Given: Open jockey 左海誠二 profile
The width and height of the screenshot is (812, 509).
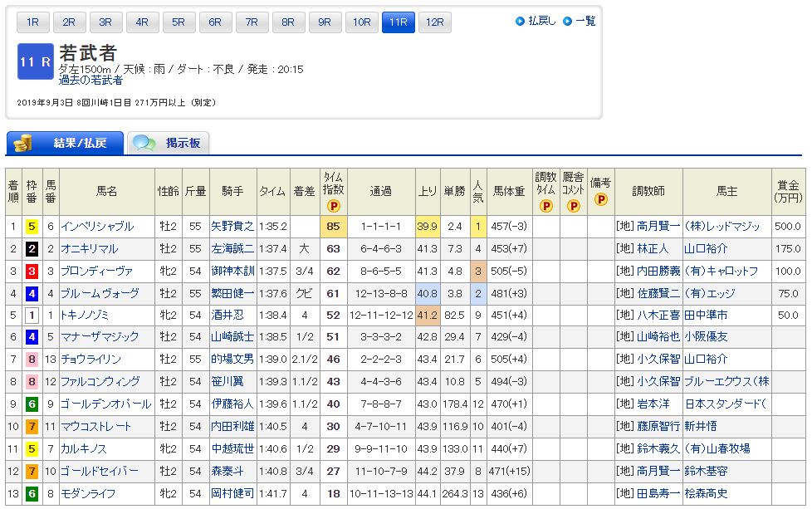Looking at the screenshot, I should click(232, 248).
